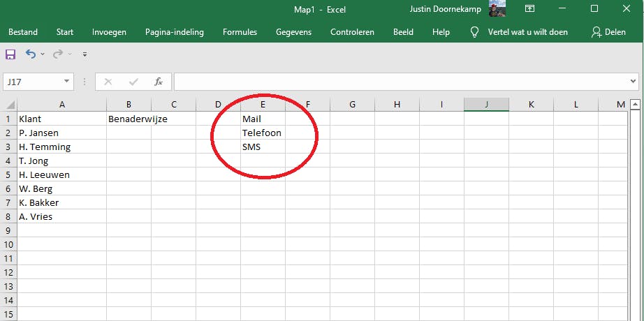Select the cell containing 'H. Temming'

point(61,147)
